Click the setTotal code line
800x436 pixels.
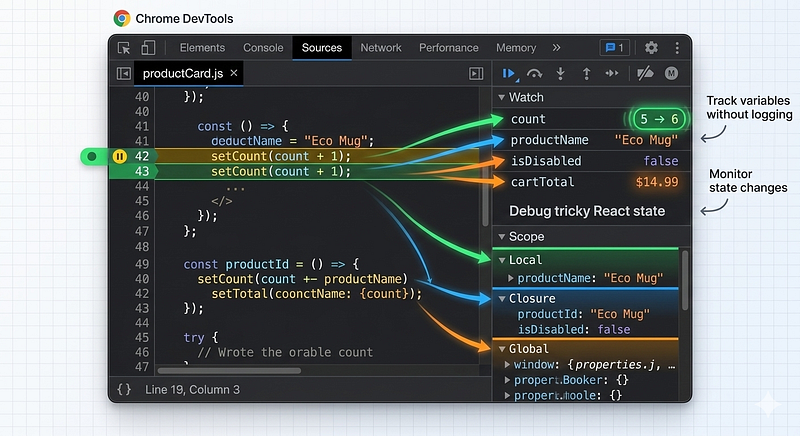click(x=316, y=294)
